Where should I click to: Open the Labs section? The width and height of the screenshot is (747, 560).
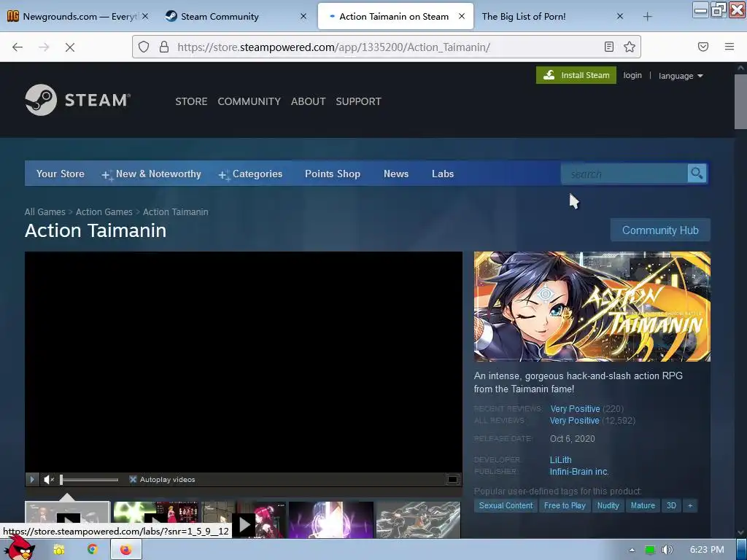(443, 174)
